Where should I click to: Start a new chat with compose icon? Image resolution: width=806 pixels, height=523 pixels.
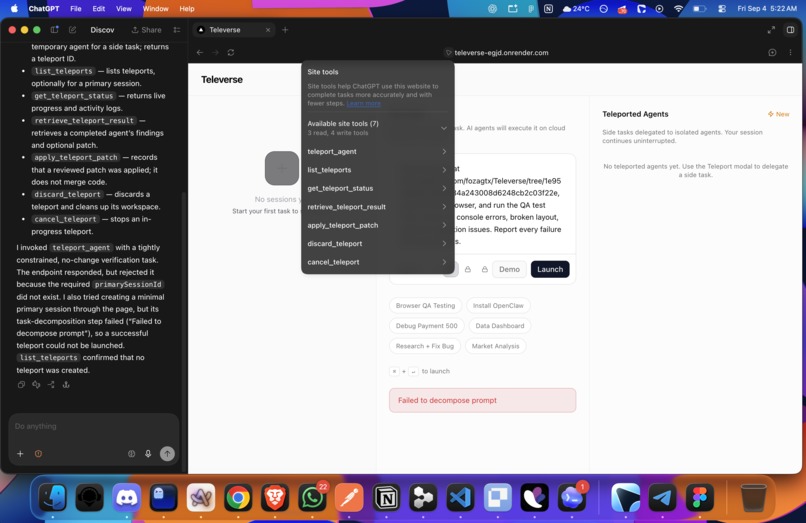tap(72, 30)
